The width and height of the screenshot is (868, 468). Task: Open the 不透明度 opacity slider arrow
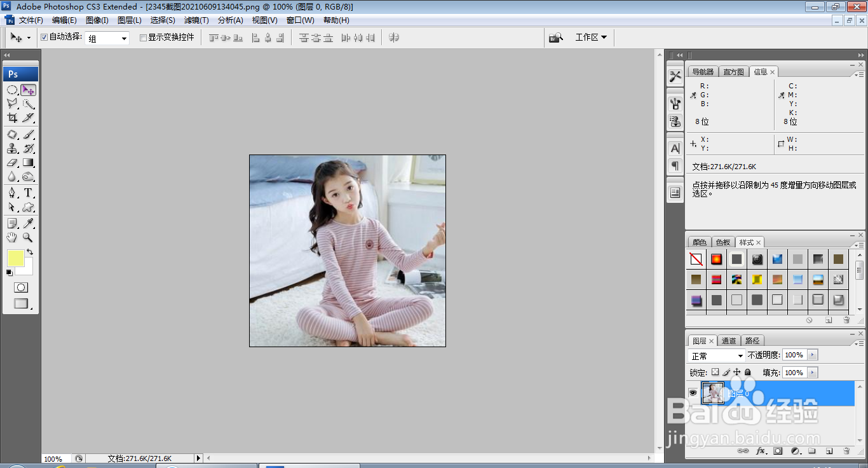(813, 355)
